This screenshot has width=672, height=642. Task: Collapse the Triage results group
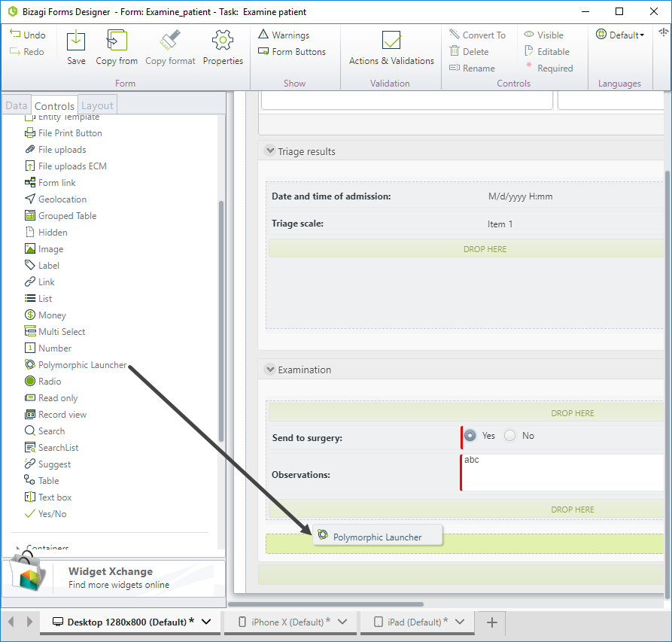coord(270,151)
